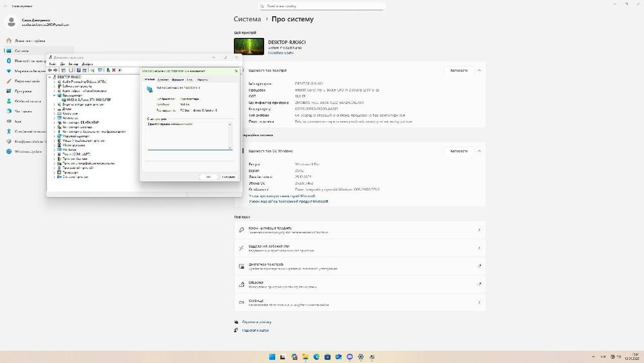The height and width of the screenshot is (363, 644).
Task: Click the PC wallpaper thumbnail next to DESKTOP-RJKJ6C1
Action: pyautogui.click(x=249, y=46)
